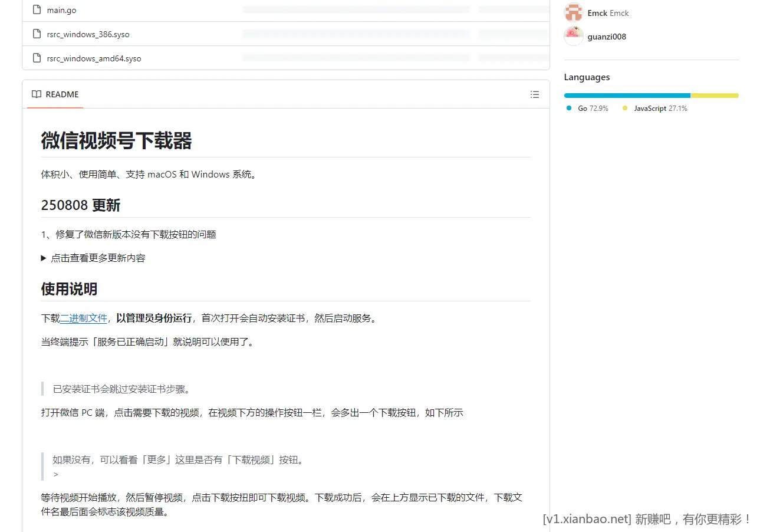Click the line 当终端提示「服务已正确启动」就说明可以使用了。
The image size is (760, 532).
tap(149, 341)
